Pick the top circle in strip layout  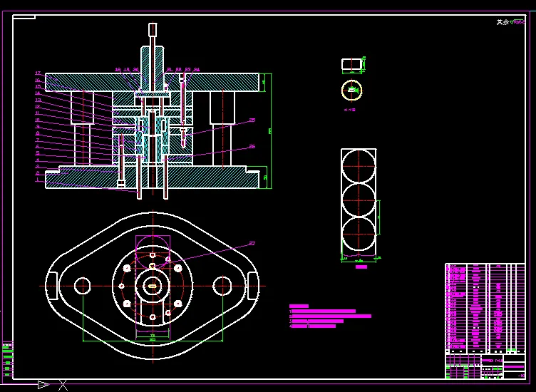pos(359,167)
